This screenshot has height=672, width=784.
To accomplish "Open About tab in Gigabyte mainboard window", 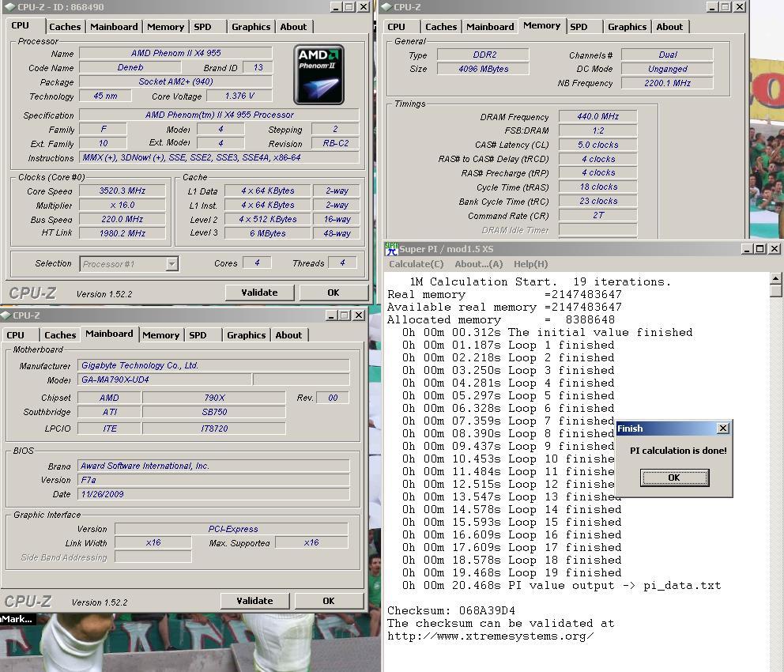I will coord(288,335).
